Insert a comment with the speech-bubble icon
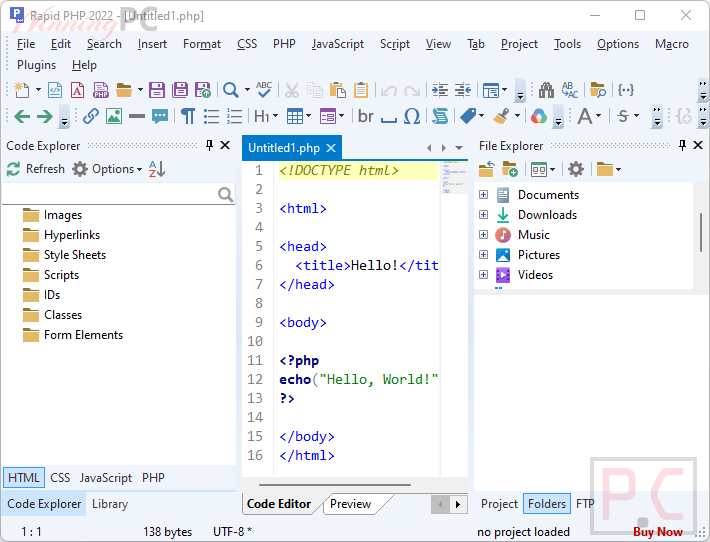 tap(160, 116)
